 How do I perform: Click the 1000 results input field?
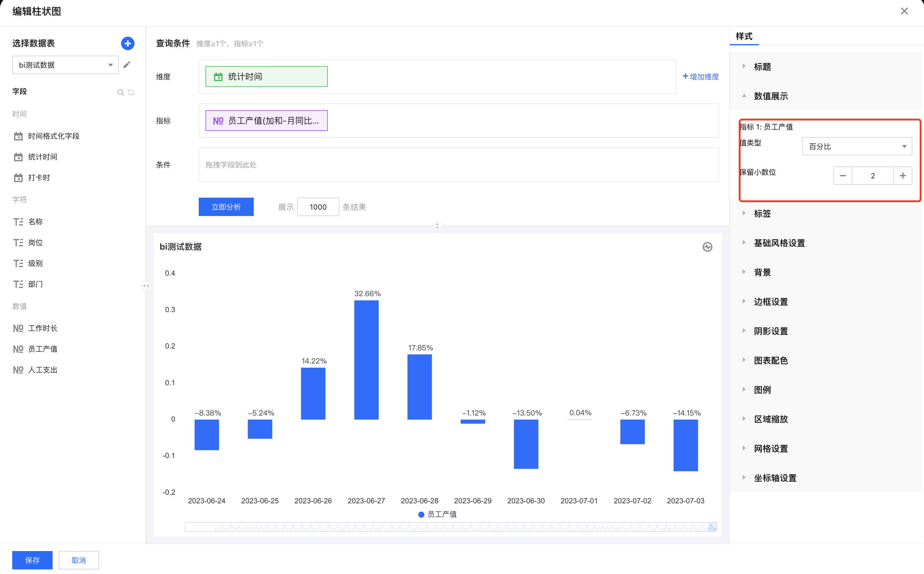[318, 207]
